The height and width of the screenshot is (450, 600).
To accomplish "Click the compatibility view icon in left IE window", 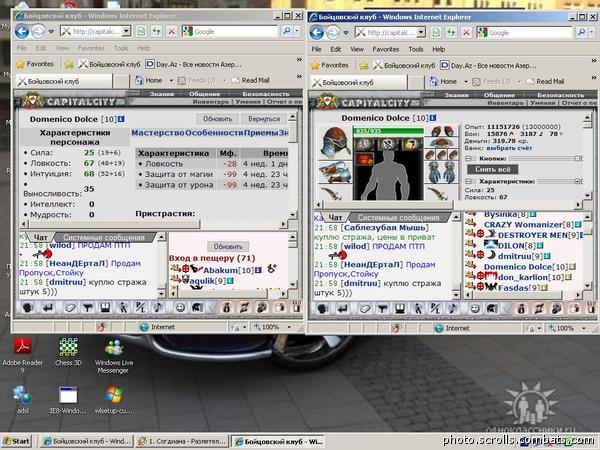I will click(x=141, y=31).
